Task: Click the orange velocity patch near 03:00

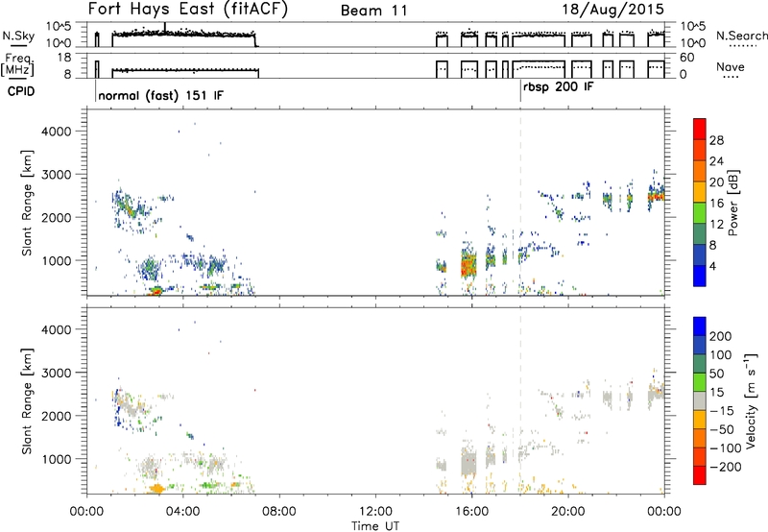Action: pyautogui.click(x=157, y=488)
